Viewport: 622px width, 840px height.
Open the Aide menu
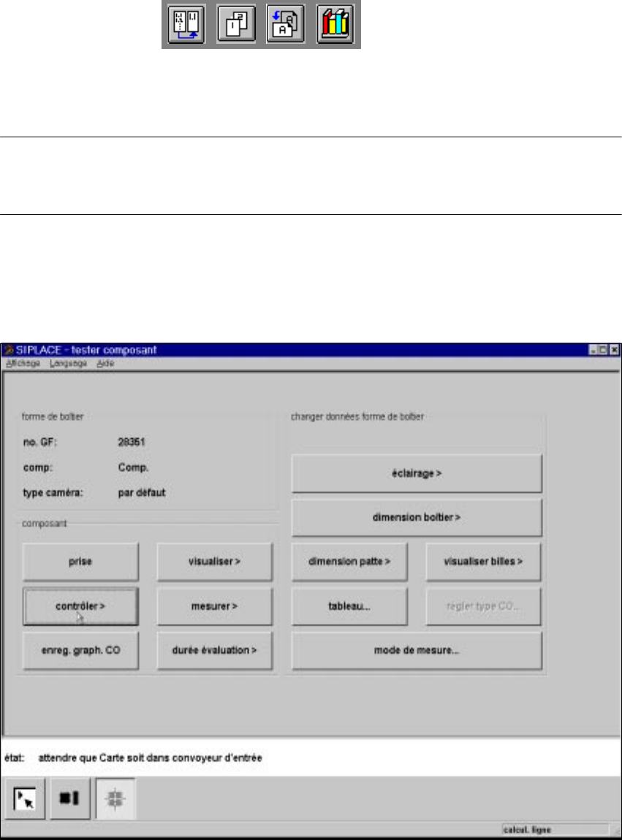(x=105, y=363)
